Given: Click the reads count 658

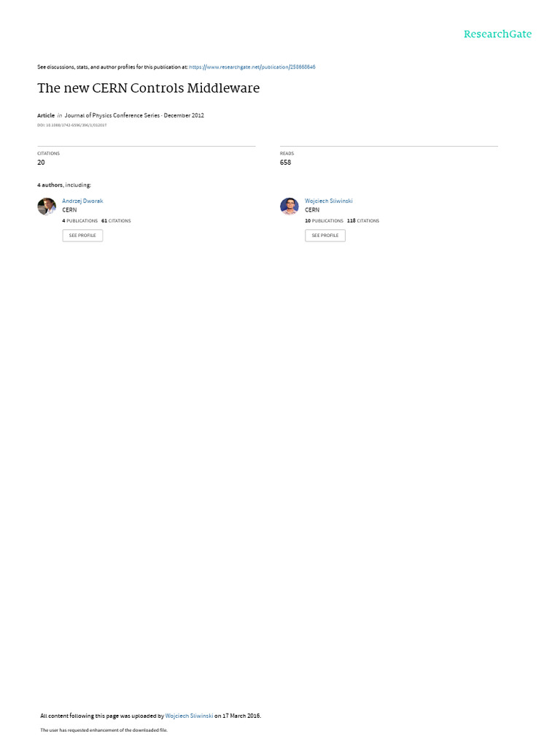Looking at the screenshot, I should pyautogui.click(x=285, y=163).
